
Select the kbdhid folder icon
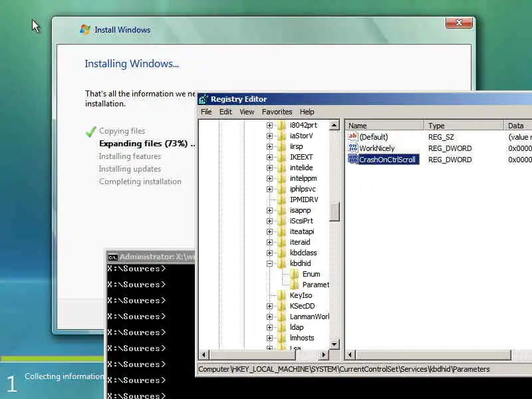click(x=281, y=263)
